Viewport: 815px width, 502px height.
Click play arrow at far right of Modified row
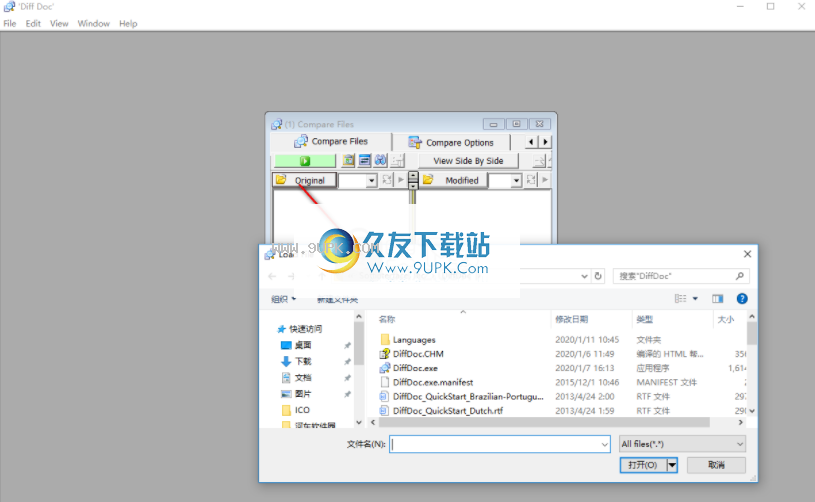tap(545, 180)
